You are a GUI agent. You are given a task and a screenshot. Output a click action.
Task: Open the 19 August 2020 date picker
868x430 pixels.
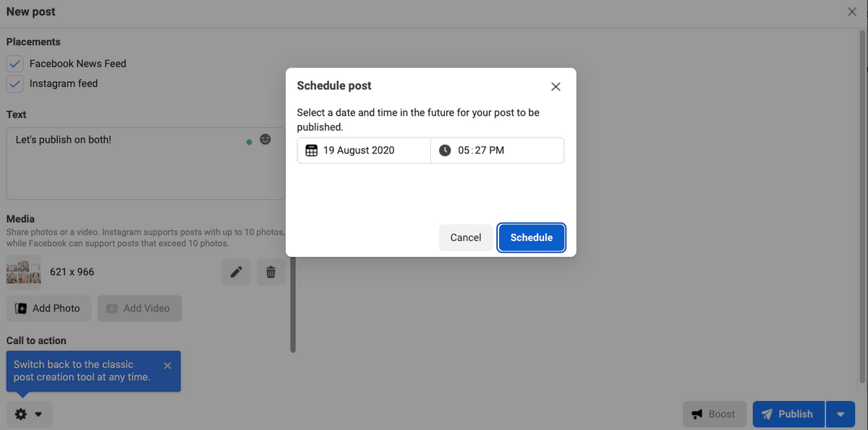tap(364, 151)
